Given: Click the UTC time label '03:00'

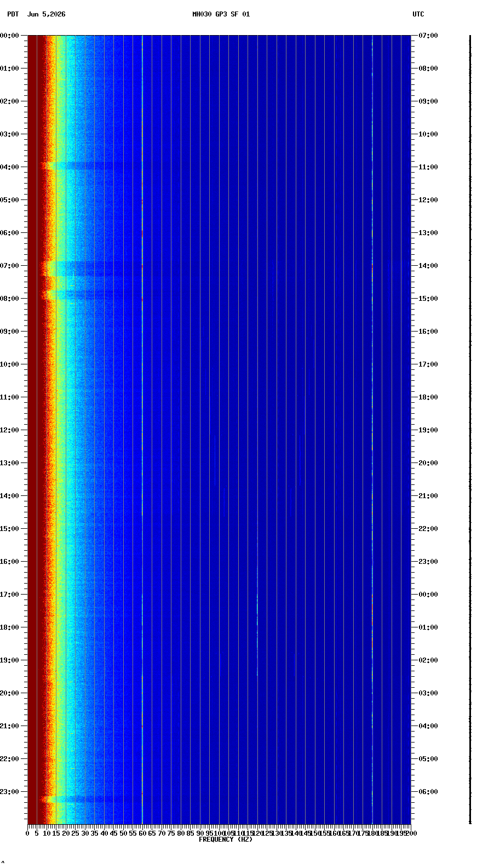Looking at the screenshot, I should coord(428,693).
